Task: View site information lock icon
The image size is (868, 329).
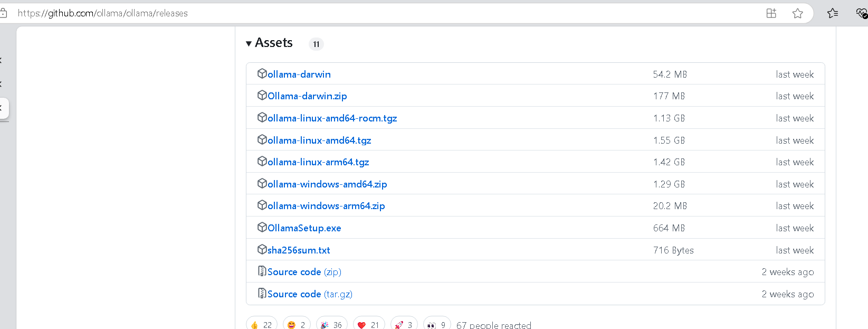Action: pyautogui.click(x=3, y=13)
